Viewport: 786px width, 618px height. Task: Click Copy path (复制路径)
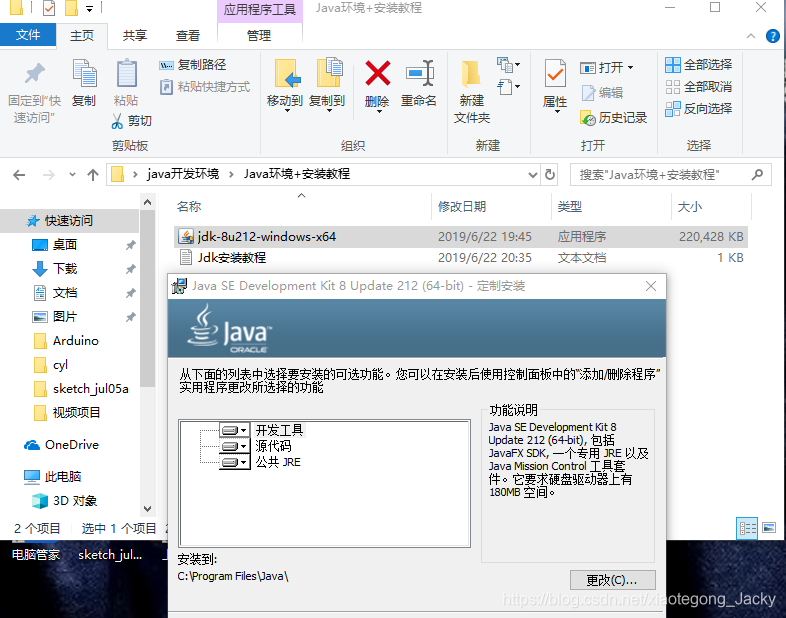[x=193, y=65]
